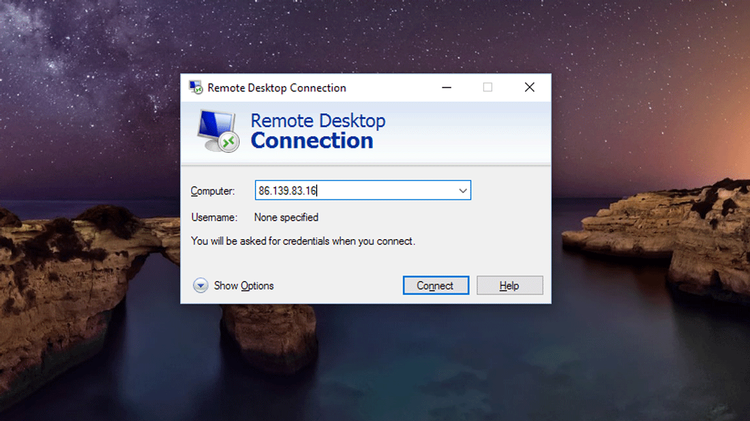The width and height of the screenshot is (750, 421).
Task: Select the "None specified" username text
Action: coord(286,217)
